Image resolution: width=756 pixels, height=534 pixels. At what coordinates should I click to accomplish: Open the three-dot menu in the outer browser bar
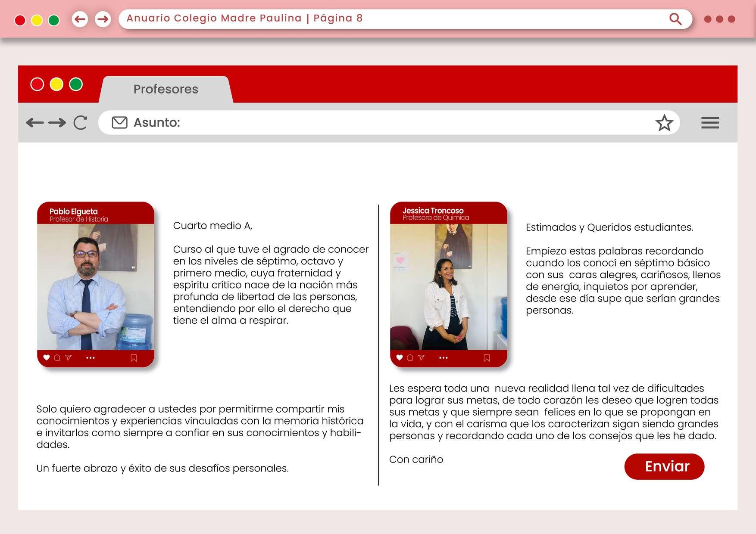tap(719, 19)
